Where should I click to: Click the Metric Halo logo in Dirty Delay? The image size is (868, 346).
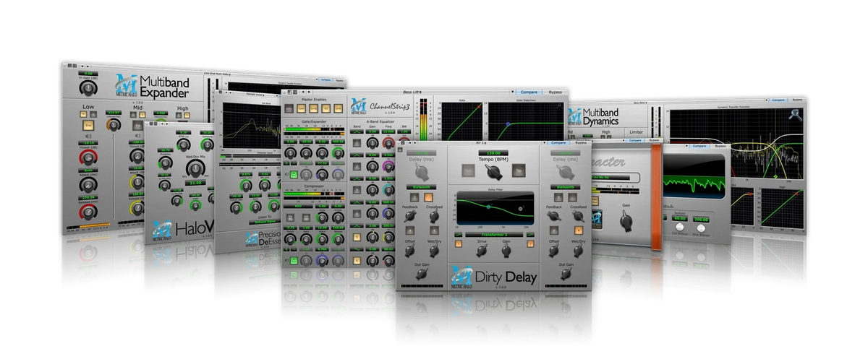[461, 276]
